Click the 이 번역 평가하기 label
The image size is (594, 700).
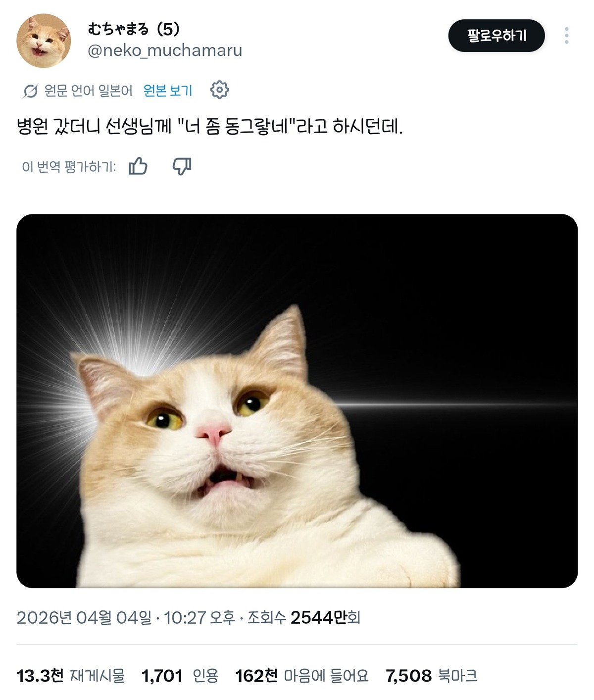(x=69, y=167)
